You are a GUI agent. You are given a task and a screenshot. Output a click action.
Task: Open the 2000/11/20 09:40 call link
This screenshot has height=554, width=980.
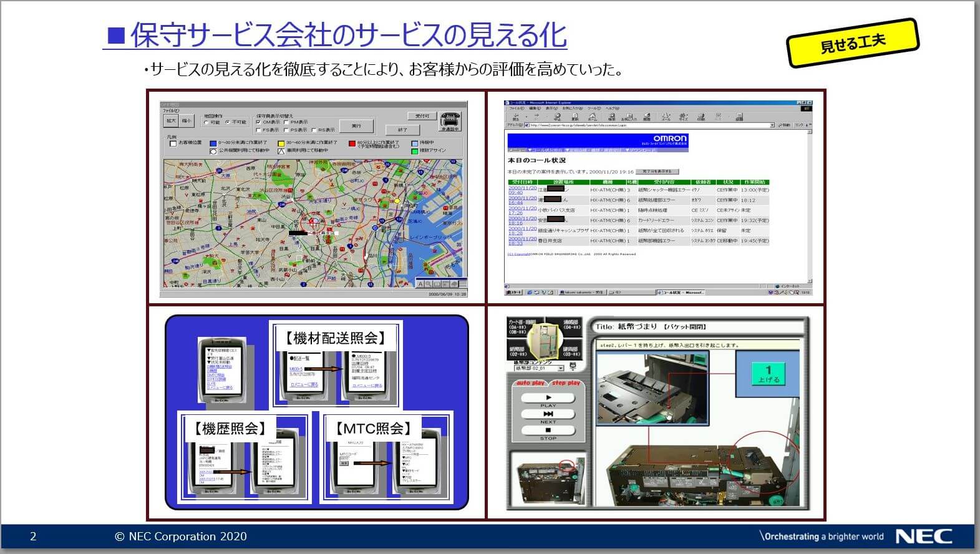click(522, 190)
